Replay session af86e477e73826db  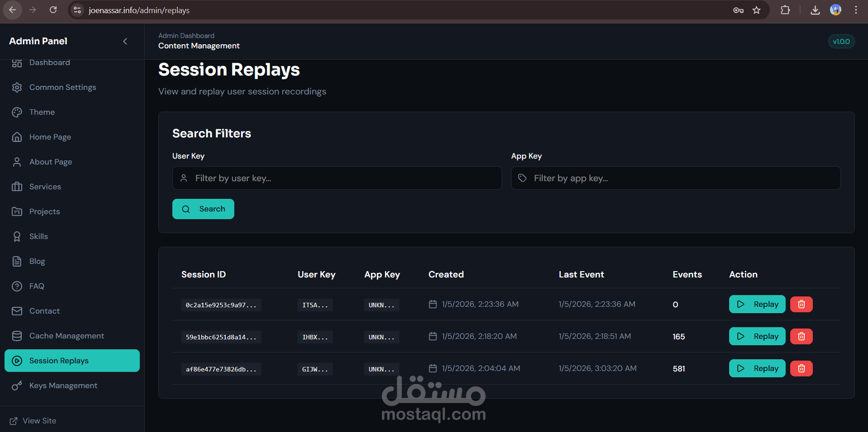point(757,368)
